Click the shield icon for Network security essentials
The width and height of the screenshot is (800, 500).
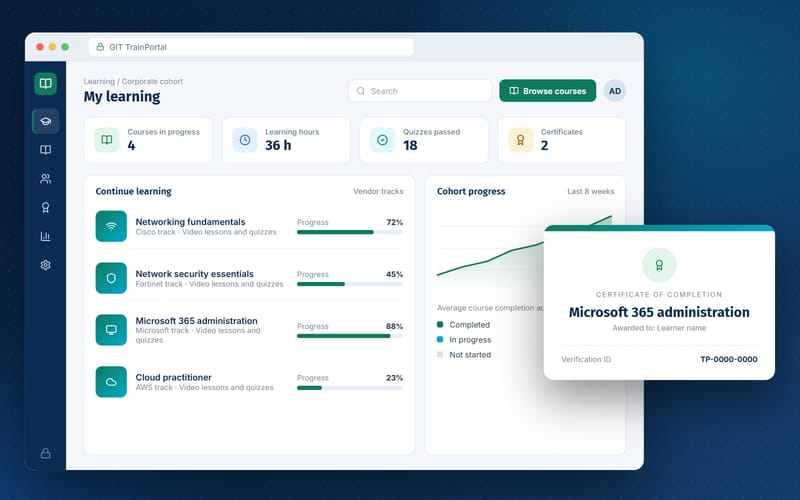[x=111, y=278]
